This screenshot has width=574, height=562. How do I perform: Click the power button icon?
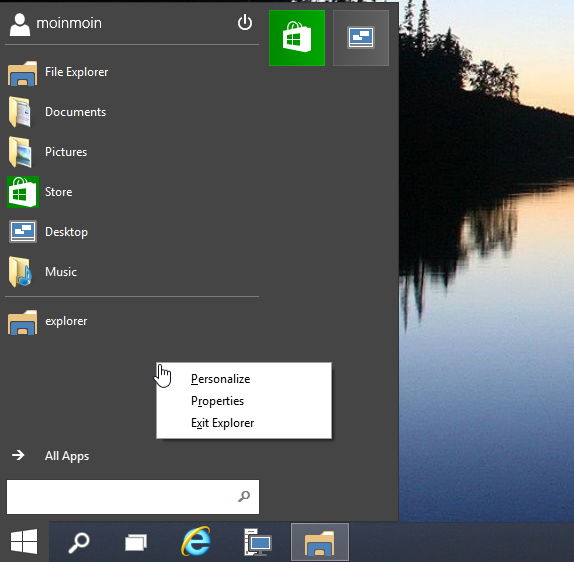(245, 23)
